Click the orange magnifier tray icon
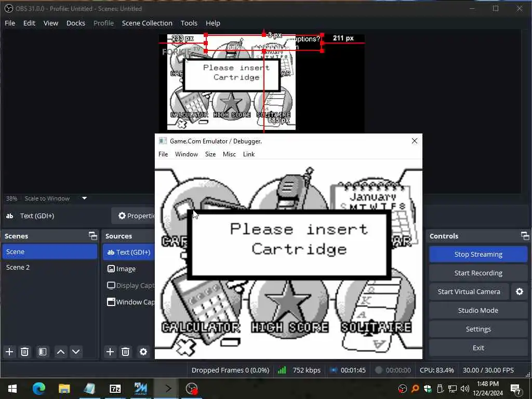The height and width of the screenshot is (399, 532). (415, 389)
